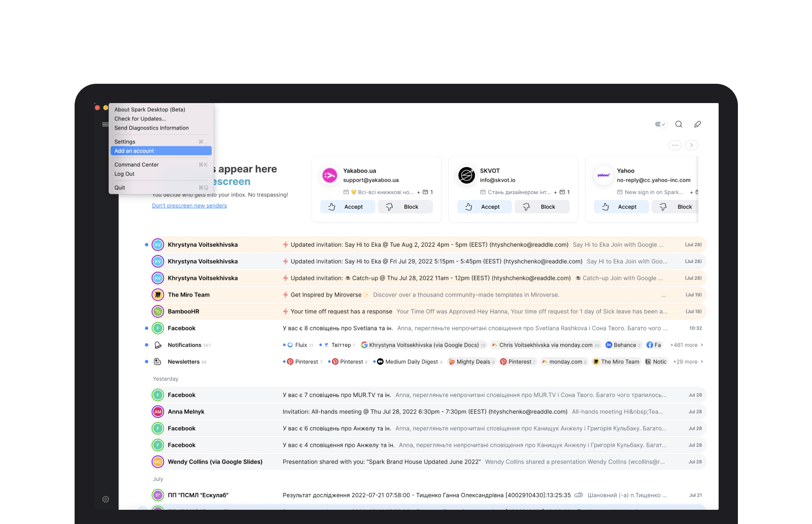Click the SKVOT black logo avatar
The height and width of the screenshot is (524, 812).
tap(466, 176)
